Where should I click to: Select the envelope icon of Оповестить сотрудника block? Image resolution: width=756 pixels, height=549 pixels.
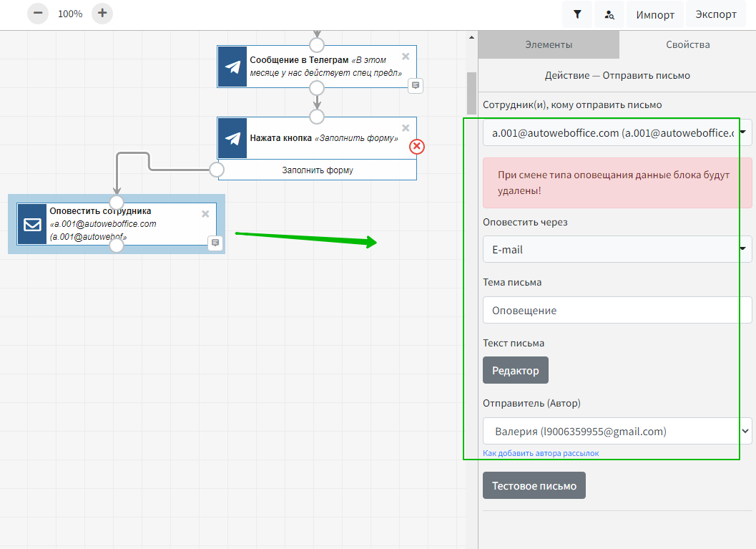pyautogui.click(x=32, y=224)
